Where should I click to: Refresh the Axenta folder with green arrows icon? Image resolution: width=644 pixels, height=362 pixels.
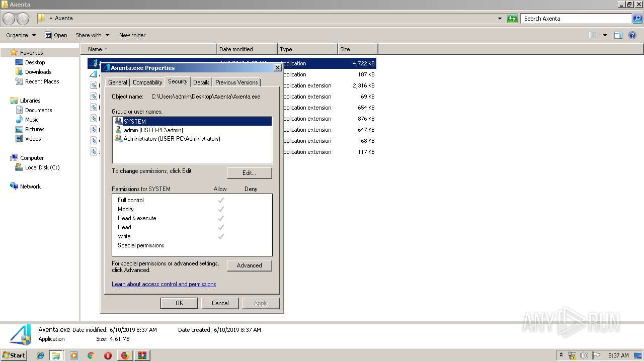click(x=512, y=19)
